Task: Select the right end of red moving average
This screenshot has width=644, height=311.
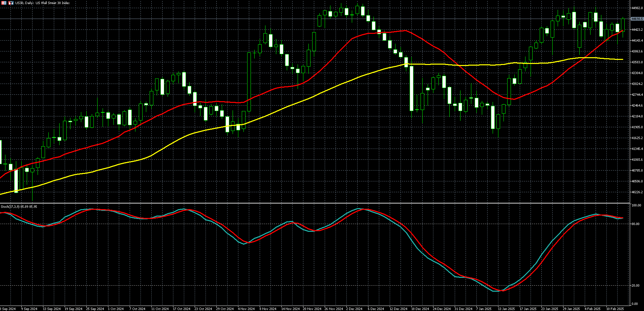Action: [622, 31]
